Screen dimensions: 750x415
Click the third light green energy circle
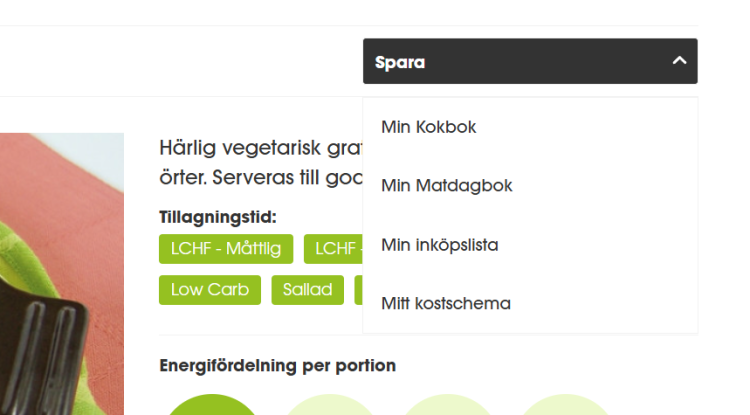click(447, 406)
